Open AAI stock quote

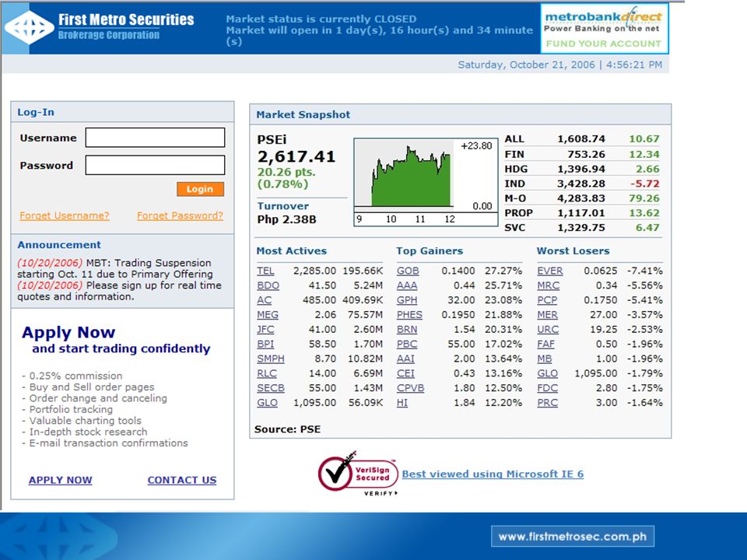[405, 359]
